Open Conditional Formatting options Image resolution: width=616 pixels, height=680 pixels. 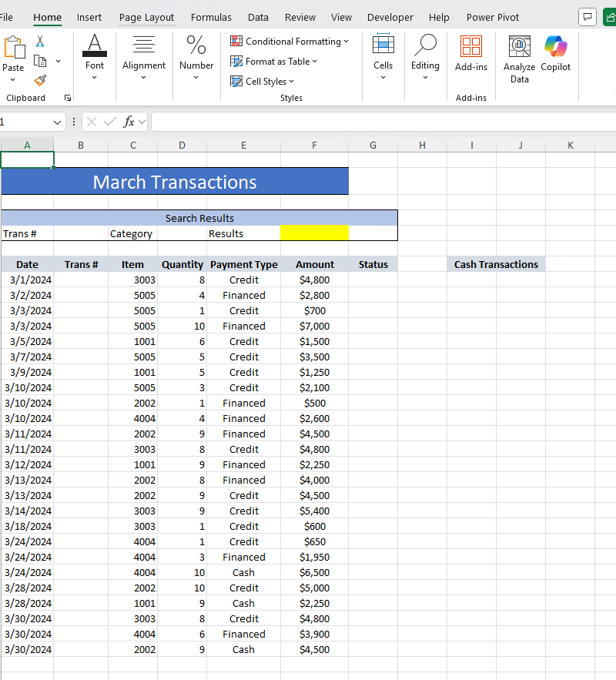pyautogui.click(x=290, y=41)
